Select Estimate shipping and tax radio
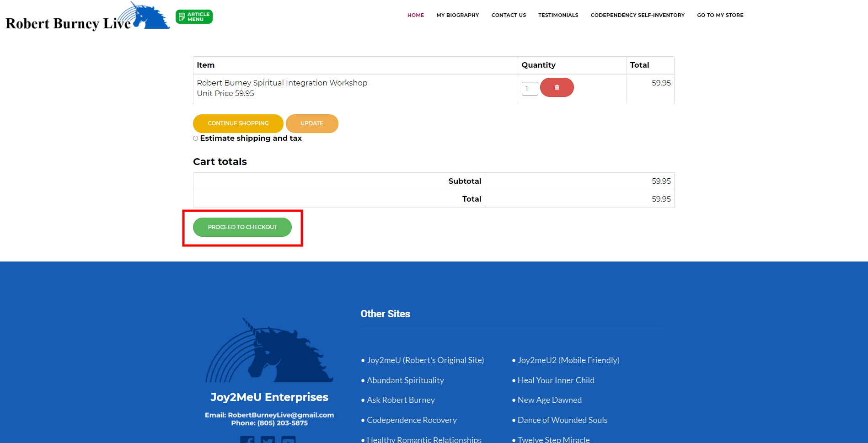868x443 pixels. pos(196,138)
